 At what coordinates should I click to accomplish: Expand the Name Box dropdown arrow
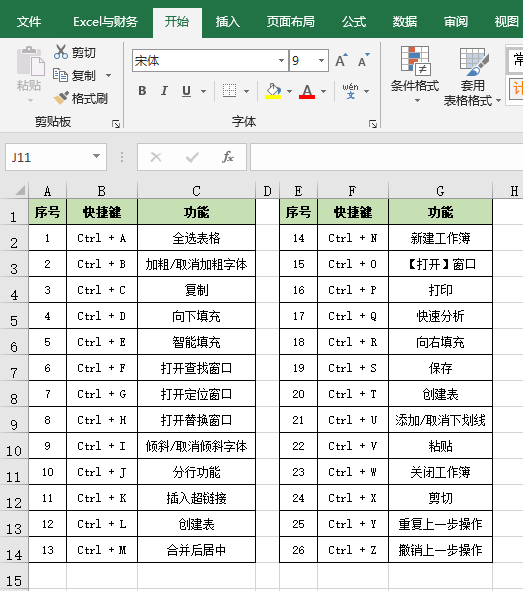pyautogui.click(x=96, y=156)
